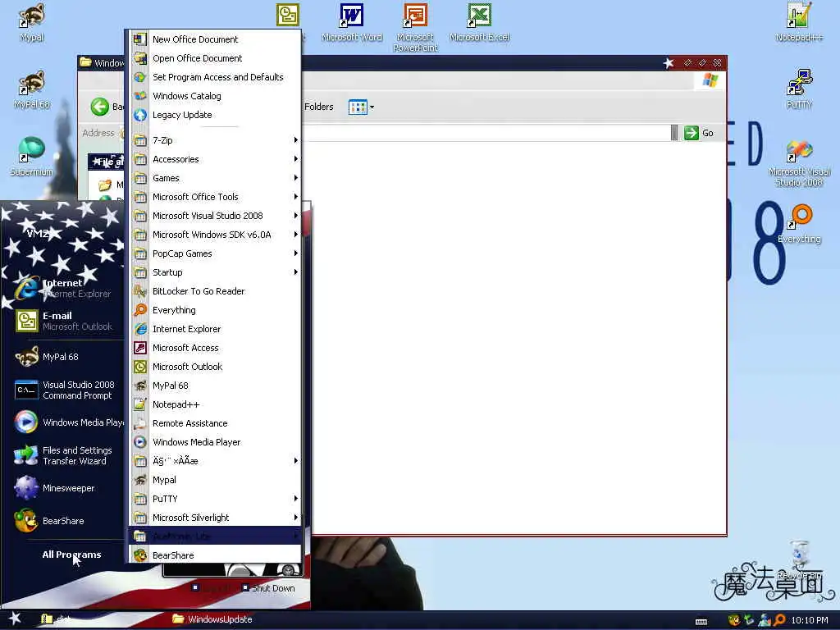The width and height of the screenshot is (840, 630).
Task: Select New Office Document
Action: coord(215,39)
